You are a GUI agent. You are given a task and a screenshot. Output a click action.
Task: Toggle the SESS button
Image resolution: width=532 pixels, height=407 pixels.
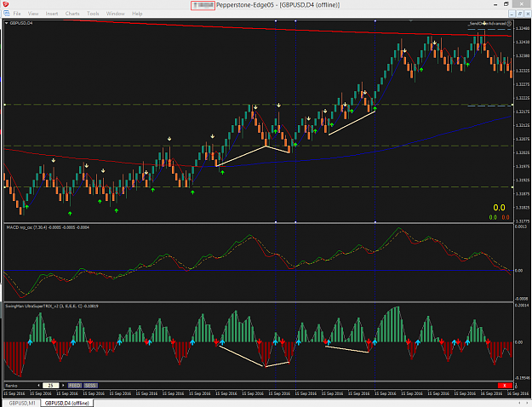90,385
